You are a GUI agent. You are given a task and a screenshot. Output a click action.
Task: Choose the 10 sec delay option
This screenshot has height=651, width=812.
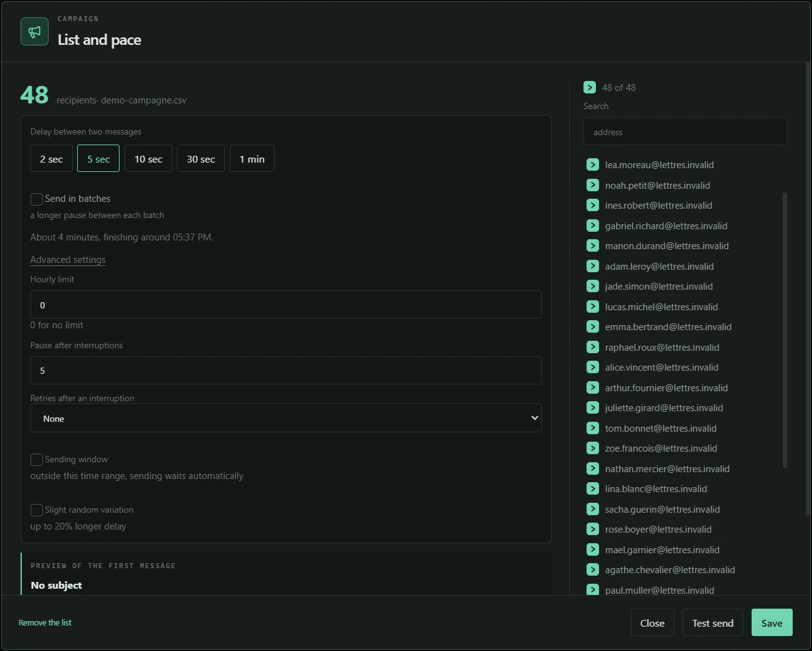pos(148,158)
